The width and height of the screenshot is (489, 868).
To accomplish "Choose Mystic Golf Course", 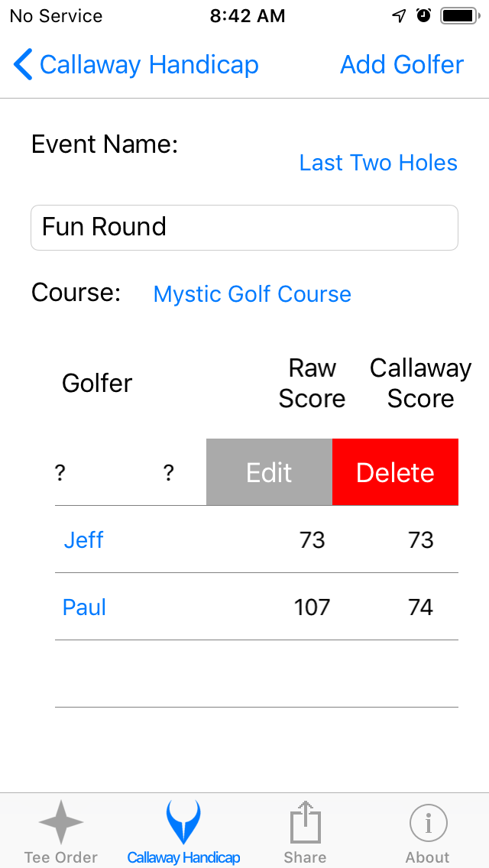I will pos(252,293).
